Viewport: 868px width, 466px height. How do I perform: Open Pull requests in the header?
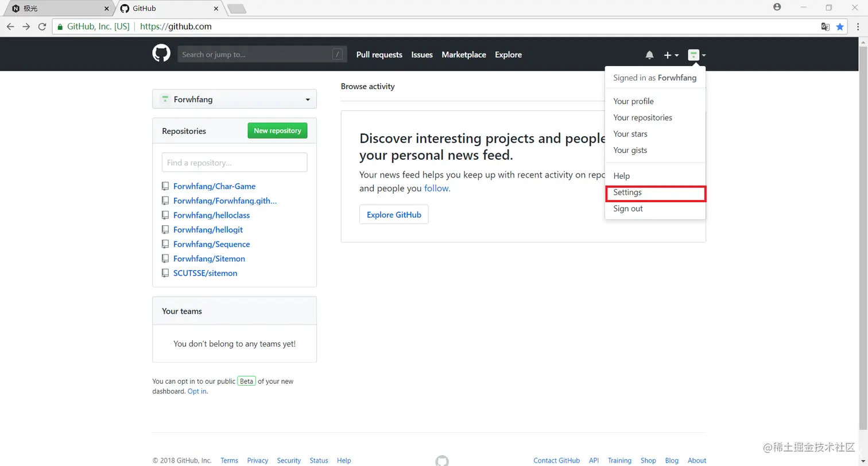coord(379,55)
